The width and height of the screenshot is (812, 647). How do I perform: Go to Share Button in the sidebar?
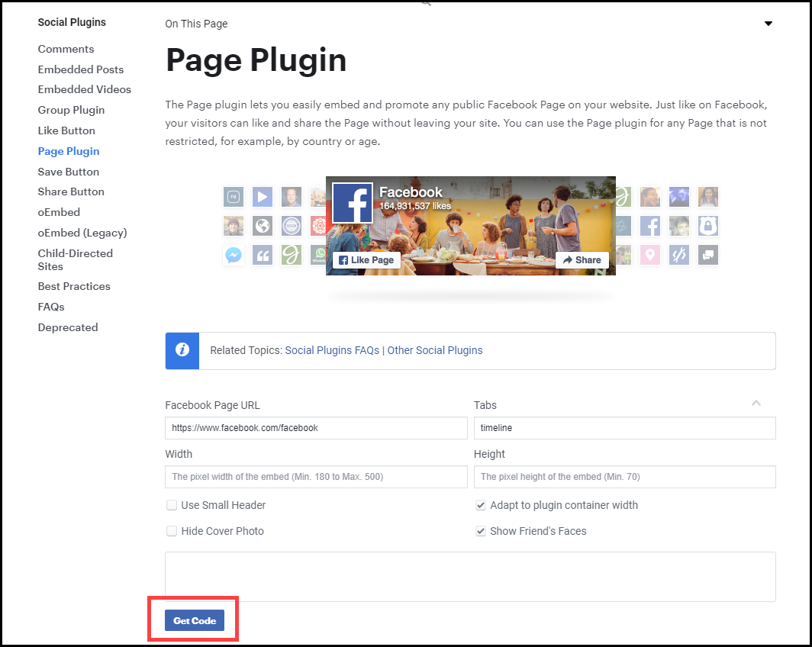(x=71, y=192)
